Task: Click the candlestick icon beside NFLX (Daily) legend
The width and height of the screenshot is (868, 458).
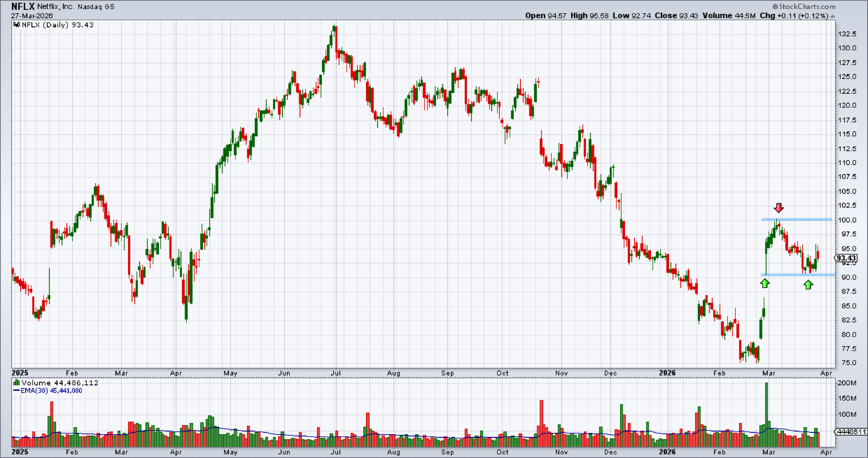Action: (x=17, y=24)
